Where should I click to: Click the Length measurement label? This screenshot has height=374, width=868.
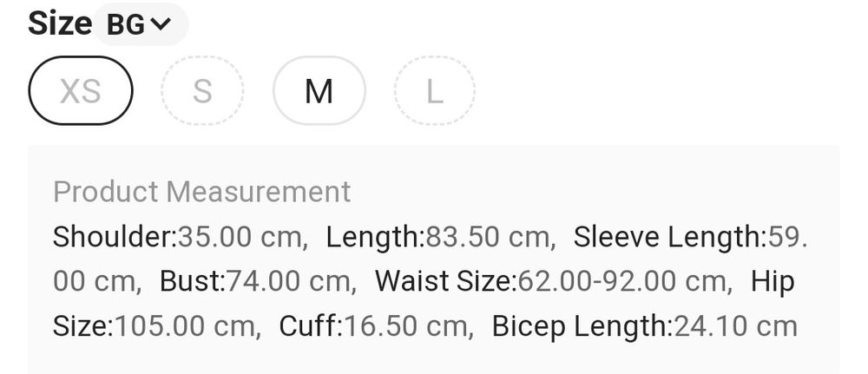tap(373, 237)
